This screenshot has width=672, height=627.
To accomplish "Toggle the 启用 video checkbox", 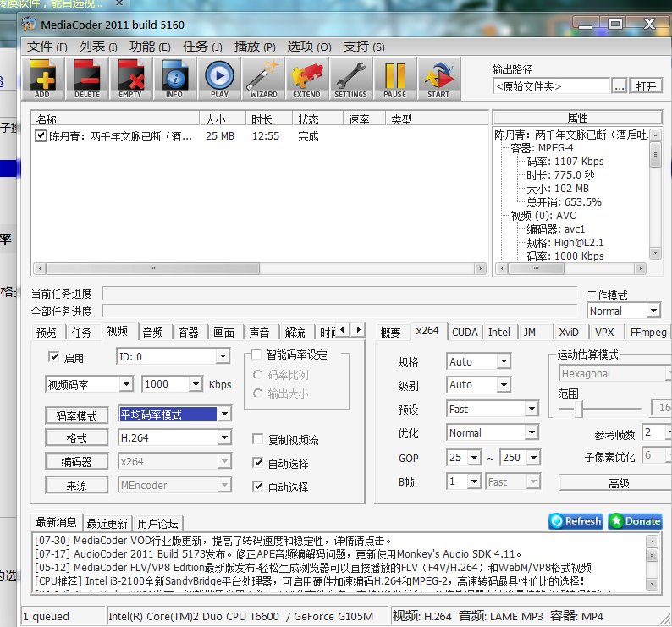I will click(53, 357).
